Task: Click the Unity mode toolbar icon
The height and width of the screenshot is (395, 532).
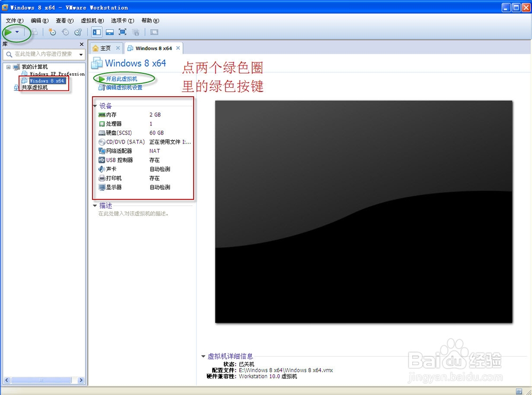Action: click(136, 32)
